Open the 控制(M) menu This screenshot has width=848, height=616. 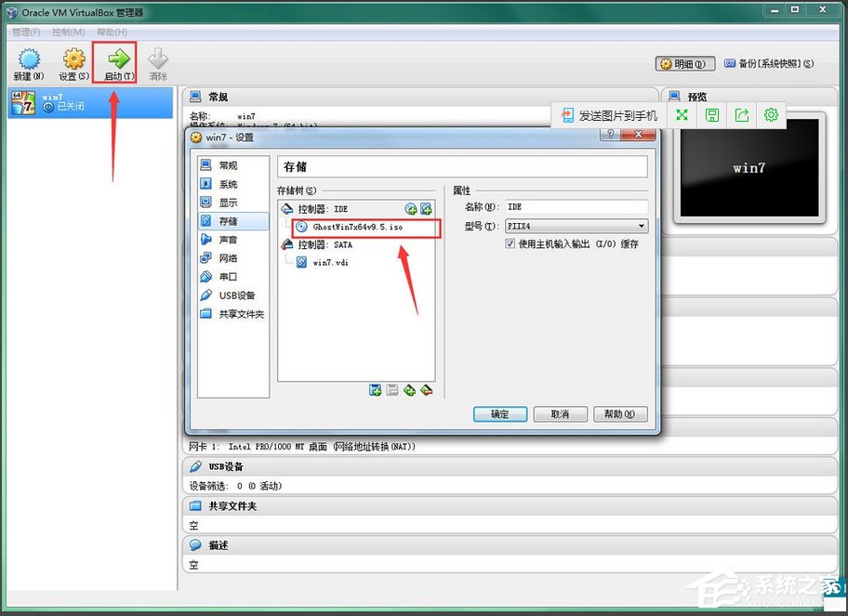[67, 32]
